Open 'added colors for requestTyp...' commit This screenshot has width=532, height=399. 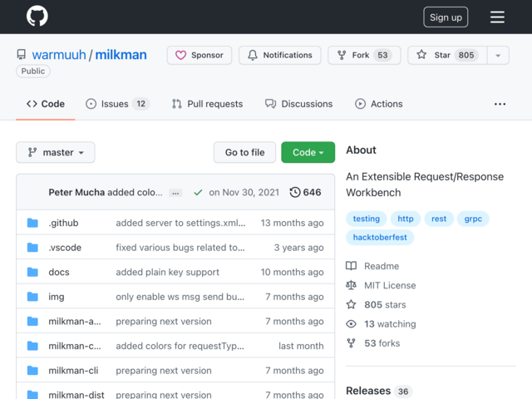[x=180, y=346]
